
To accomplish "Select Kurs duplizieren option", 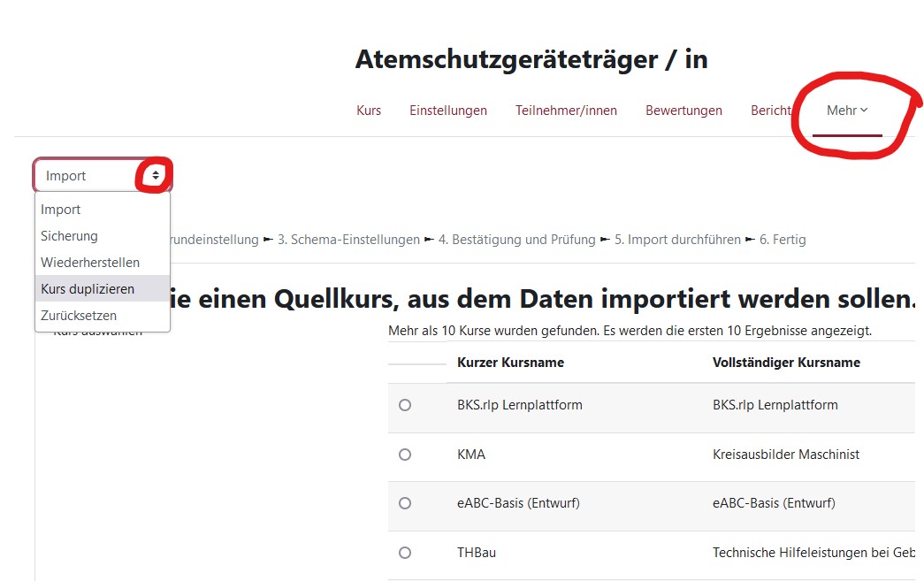I will click(x=88, y=289).
